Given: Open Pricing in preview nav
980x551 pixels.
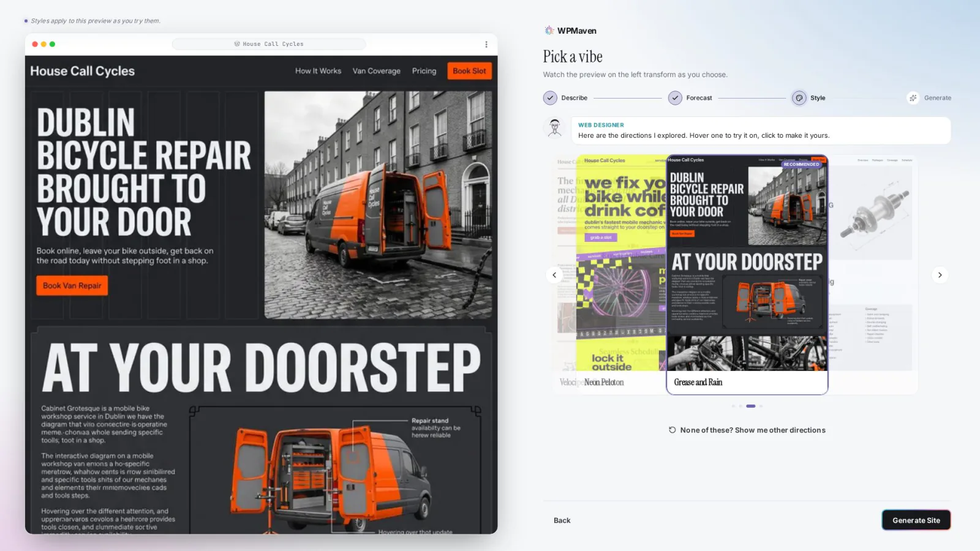Looking at the screenshot, I should point(424,71).
